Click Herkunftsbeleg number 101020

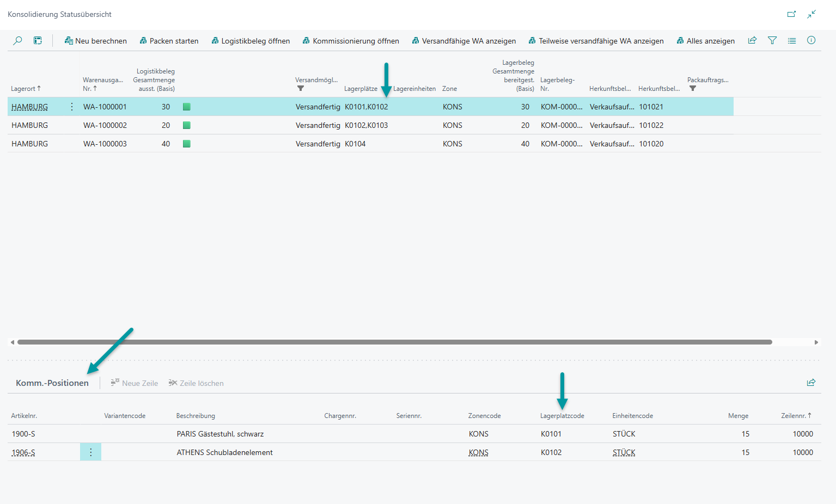pyautogui.click(x=651, y=144)
